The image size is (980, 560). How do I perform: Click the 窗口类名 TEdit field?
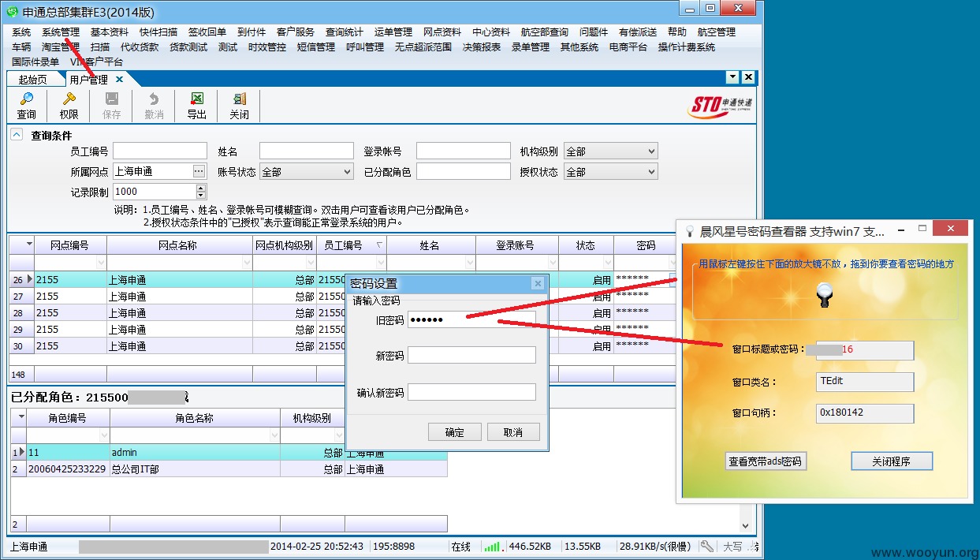[865, 382]
